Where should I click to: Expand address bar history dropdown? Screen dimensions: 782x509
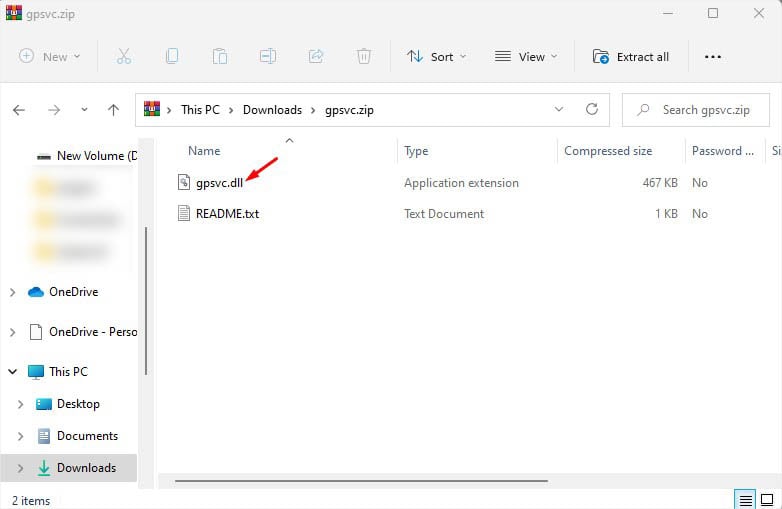click(559, 109)
